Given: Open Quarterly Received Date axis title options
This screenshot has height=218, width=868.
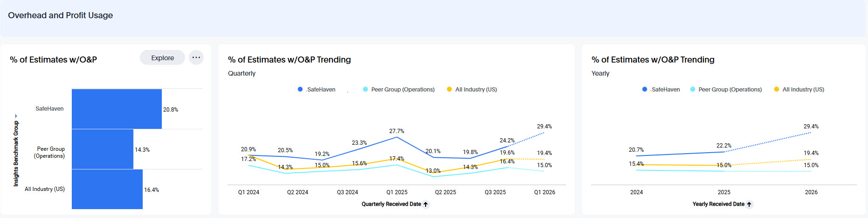Looking at the screenshot, I should click(391, 204).
